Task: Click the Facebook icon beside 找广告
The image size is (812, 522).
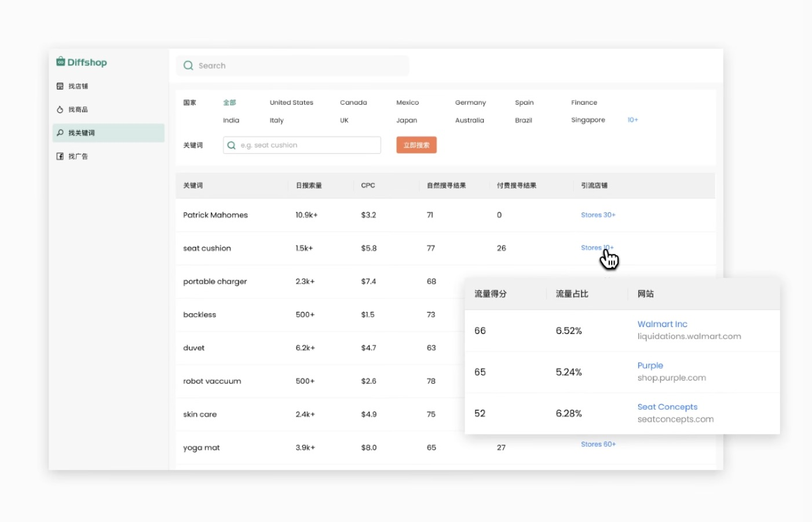Action: point(60,156)
